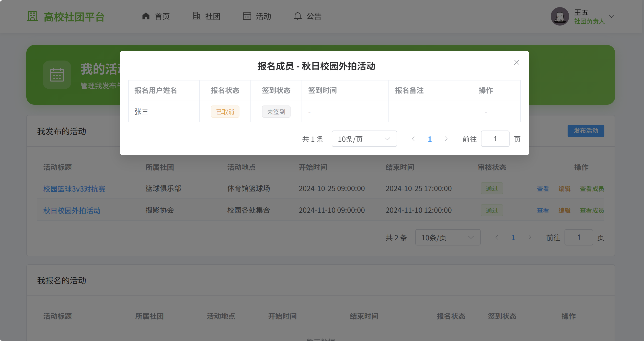The height and width of the screenshot is (341, 644).
Task: Go to previous page under 我发布的活动 table
Action: pyautogui.click(x=497, y=237)
